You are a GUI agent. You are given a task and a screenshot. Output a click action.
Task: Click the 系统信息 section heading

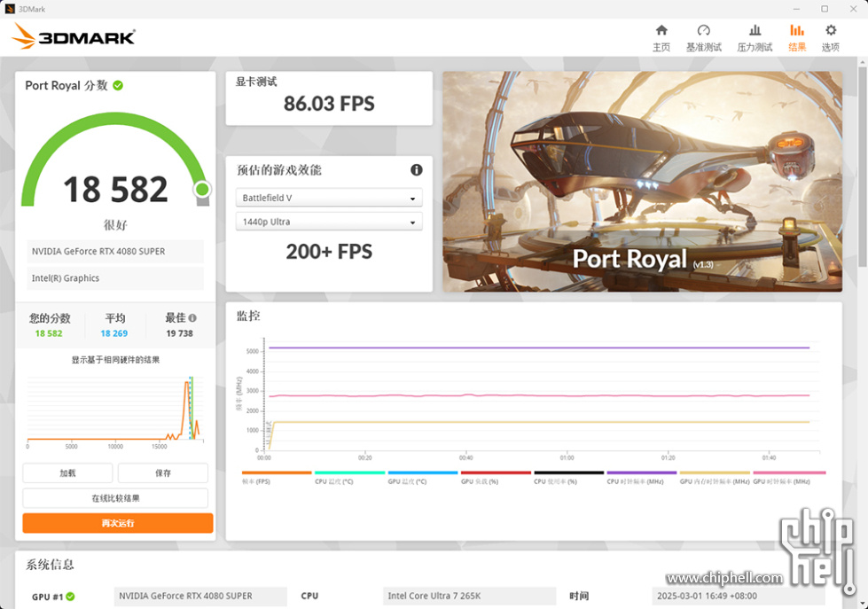(x=50, y=565)
